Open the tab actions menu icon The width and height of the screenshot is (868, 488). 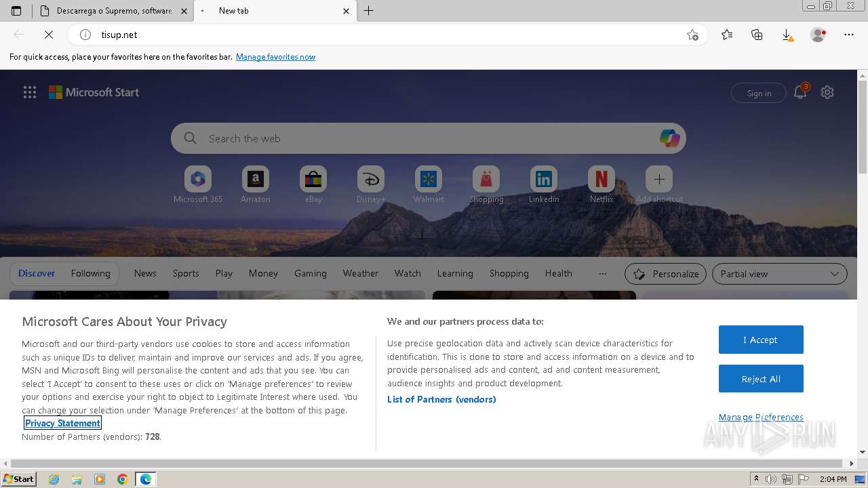pos(16,11)
